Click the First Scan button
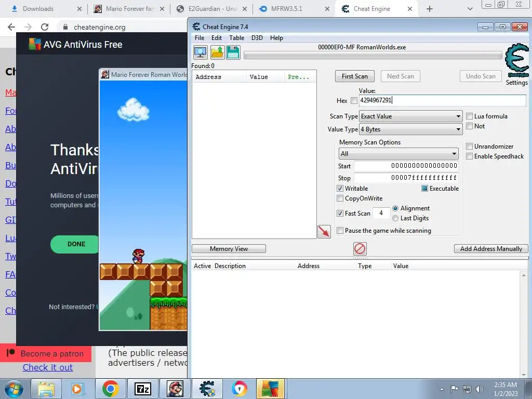 354,76
